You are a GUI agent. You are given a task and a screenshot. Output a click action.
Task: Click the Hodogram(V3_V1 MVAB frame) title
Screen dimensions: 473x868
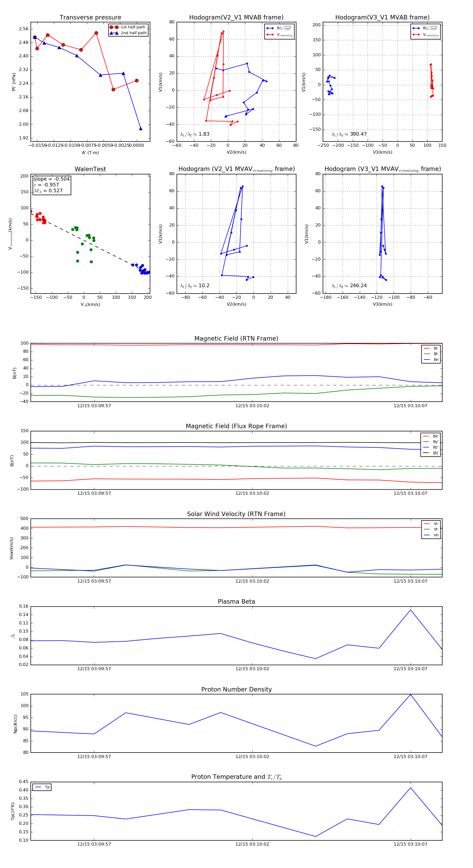[382, 18]
